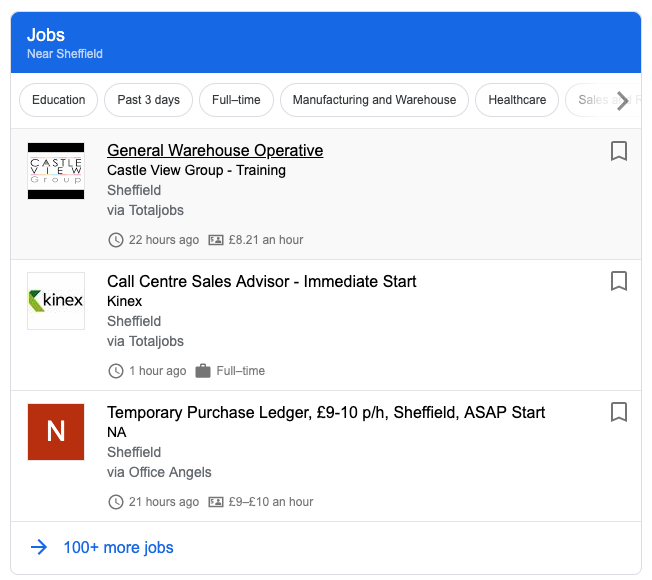Open General Warehouse Operative job title

pos(215,151)
